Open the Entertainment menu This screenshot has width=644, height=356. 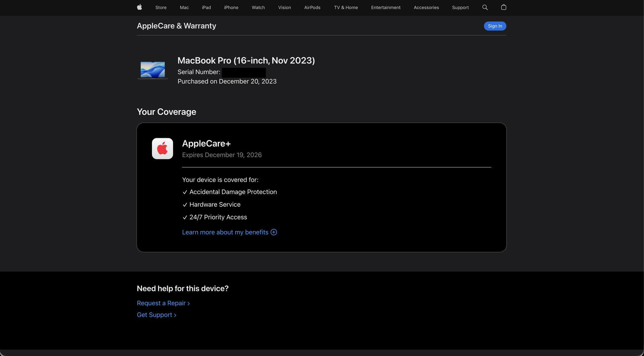tap(386, 7)
